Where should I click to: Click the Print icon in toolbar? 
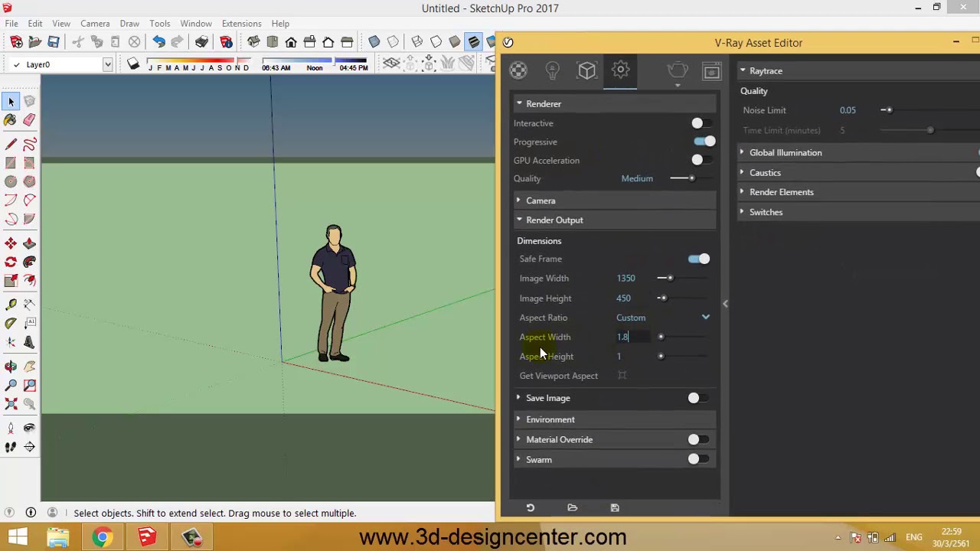(201, 42)
